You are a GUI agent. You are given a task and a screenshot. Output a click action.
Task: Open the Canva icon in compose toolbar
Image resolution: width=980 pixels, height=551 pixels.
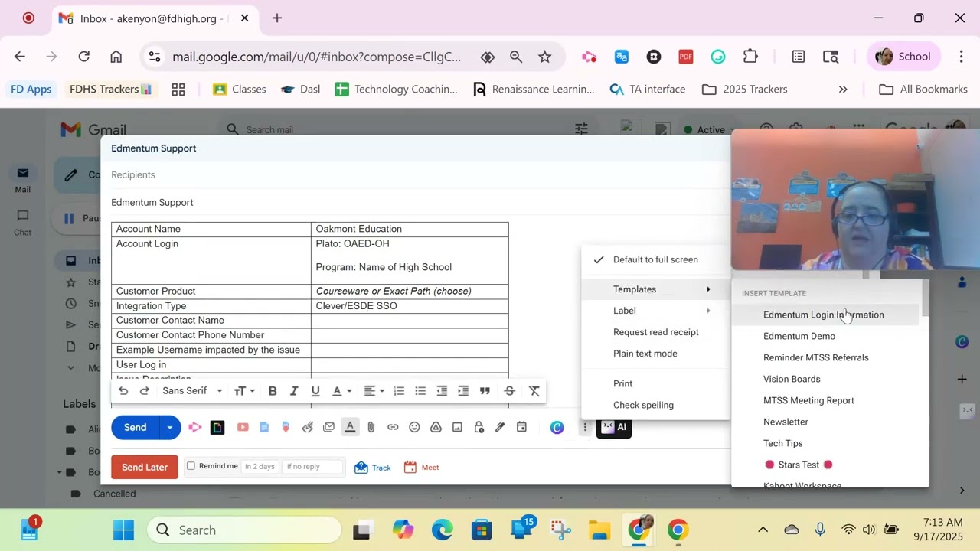[x=557, y=428]
